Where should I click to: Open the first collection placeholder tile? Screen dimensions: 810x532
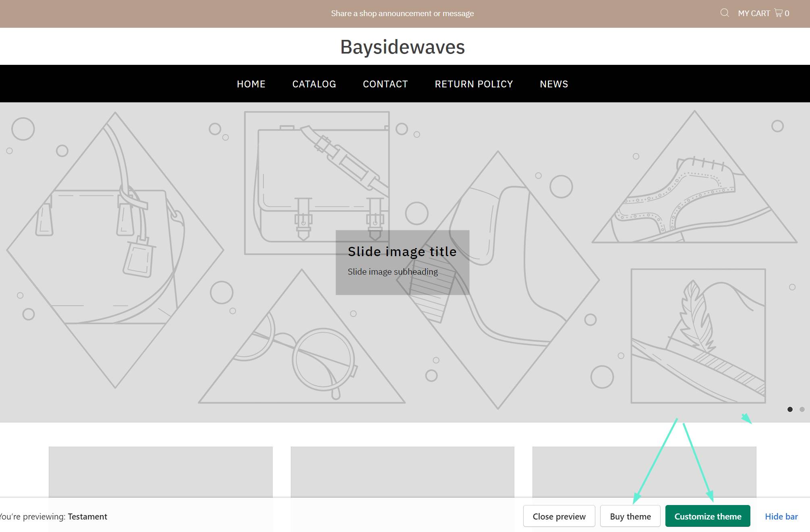click(160, 471)
